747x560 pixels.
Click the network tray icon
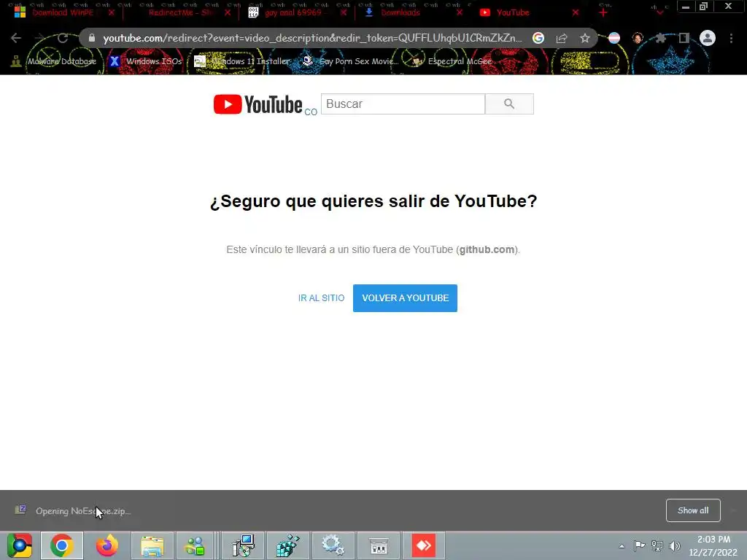(x=657, y=545)
